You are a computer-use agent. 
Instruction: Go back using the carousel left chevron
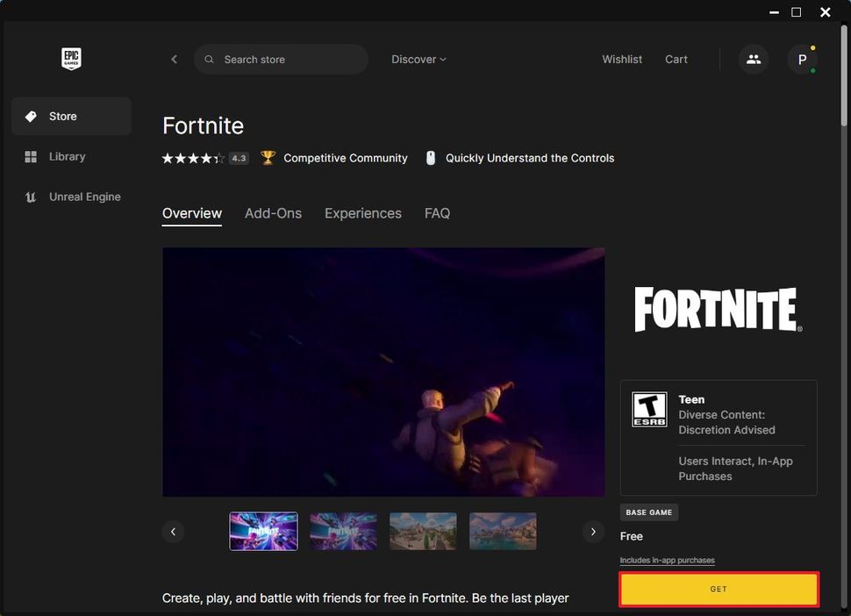(x=173, y=531)
